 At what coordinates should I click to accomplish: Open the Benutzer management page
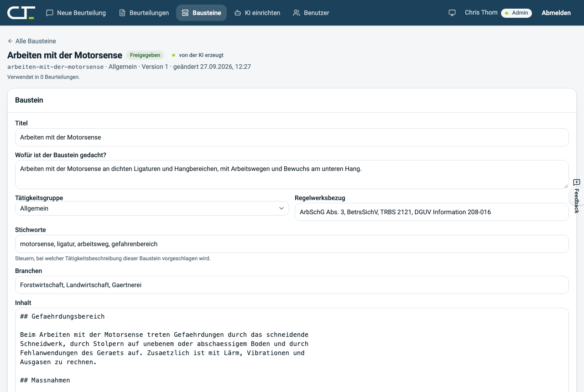(x=311, y=13)
